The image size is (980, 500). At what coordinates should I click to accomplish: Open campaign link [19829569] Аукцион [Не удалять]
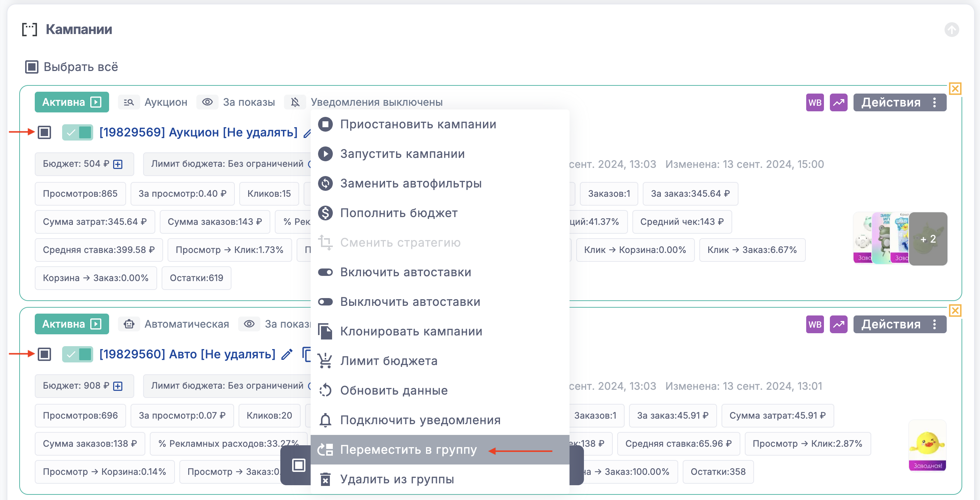pyautogui.click(x=198, y=132)
